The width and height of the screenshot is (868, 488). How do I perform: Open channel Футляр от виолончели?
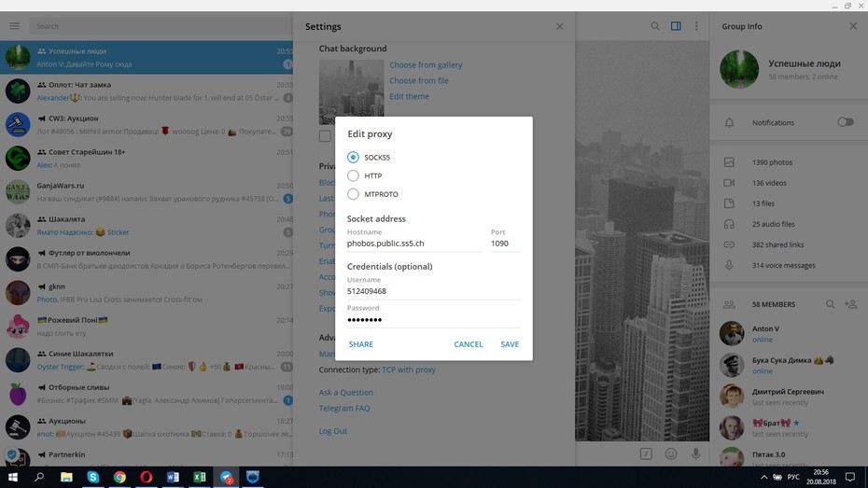[147, 259]
